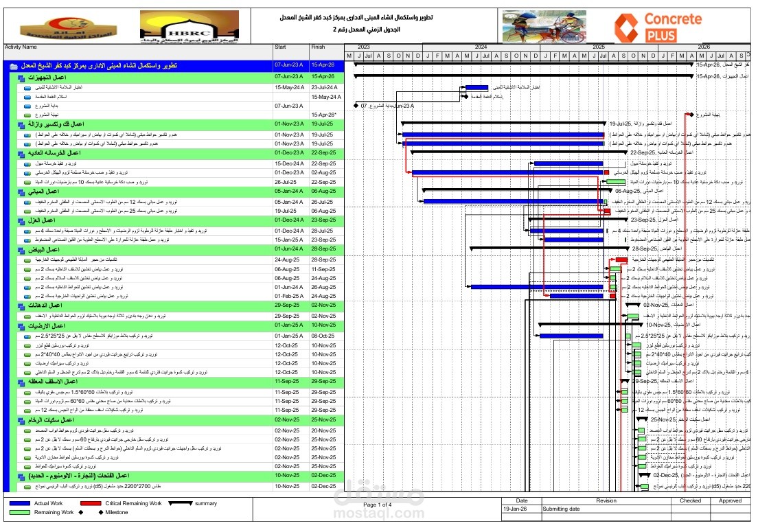
Task: Click the red crescent organization logo
Action: pos(68,28)
